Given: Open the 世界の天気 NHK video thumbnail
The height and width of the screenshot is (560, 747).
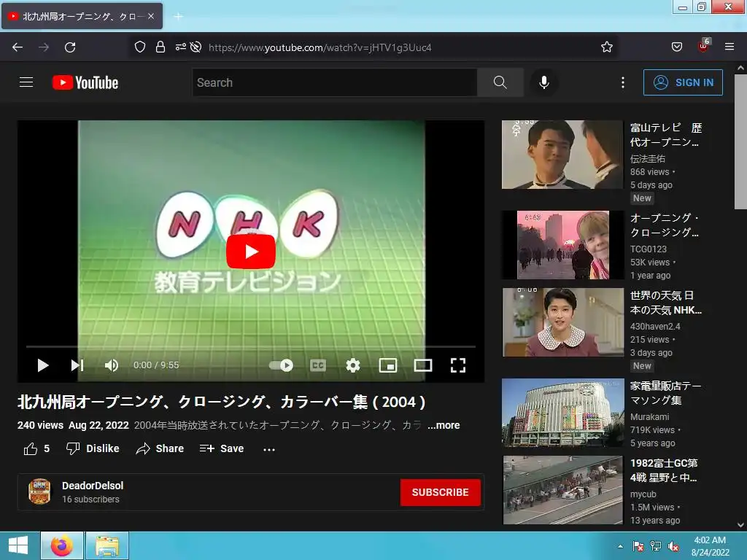Looking at the screenshot, I should coord(562,322).
